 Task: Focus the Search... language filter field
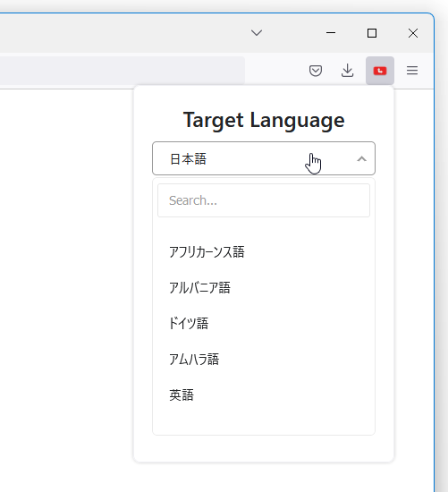pos(264,200)
